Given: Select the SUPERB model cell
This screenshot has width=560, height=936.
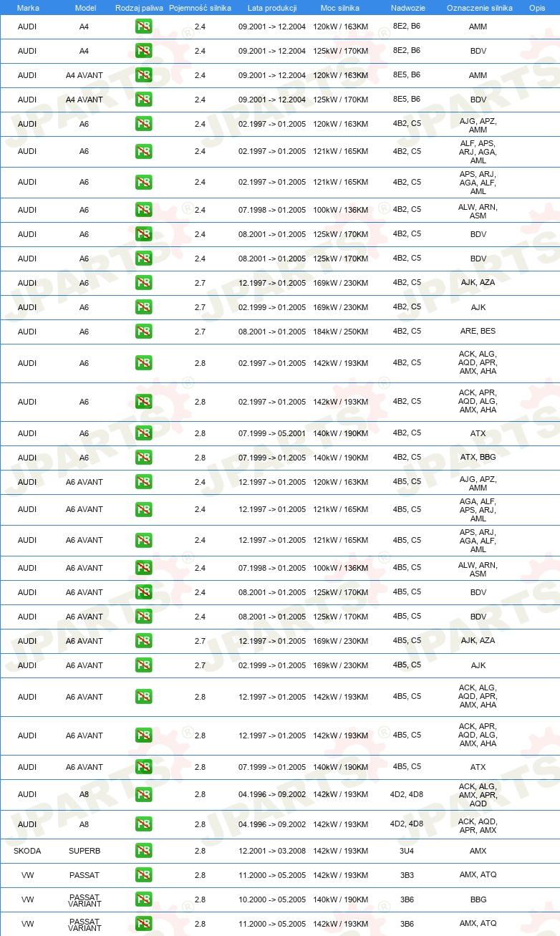Looking at the screenshot, I should (85, 851).
